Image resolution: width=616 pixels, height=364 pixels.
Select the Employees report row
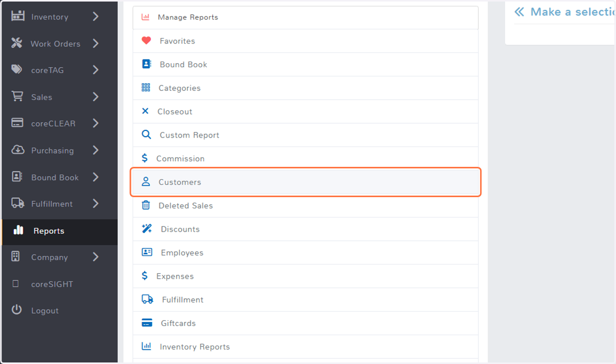pyautogui.click(x=305, y=253)
